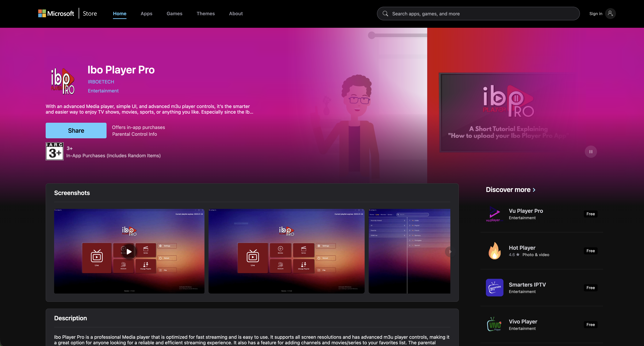Click the Vivo Player app icon
This screenshot has width=644, height=346.
[494, 325]
